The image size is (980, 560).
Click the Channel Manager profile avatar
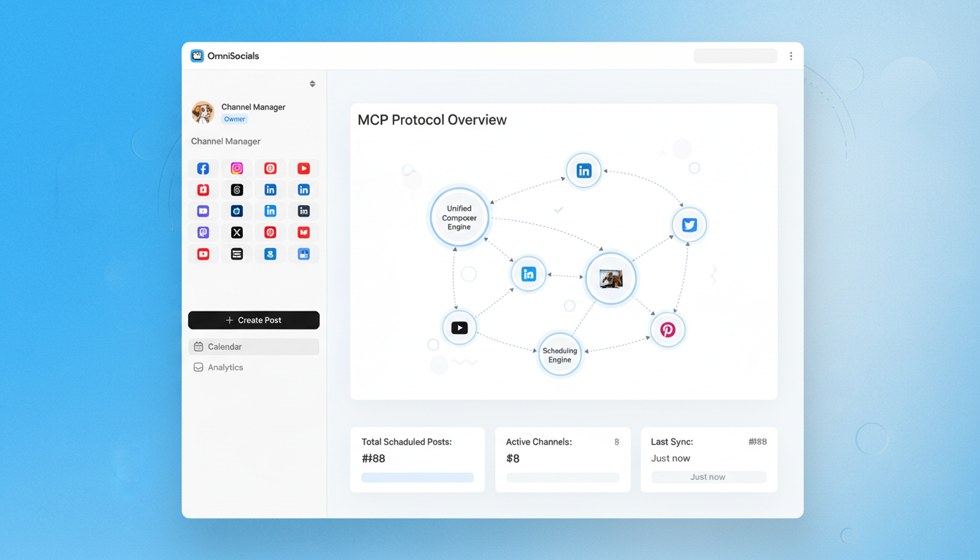coord(202,112)
